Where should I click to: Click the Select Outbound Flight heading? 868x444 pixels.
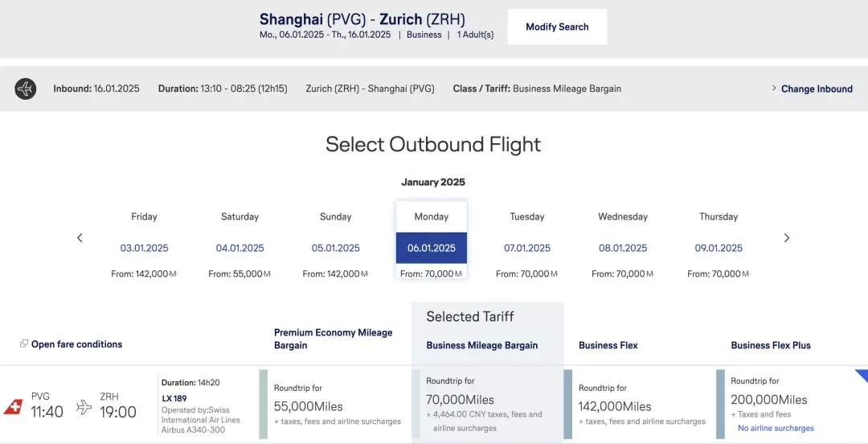[433, 145]
